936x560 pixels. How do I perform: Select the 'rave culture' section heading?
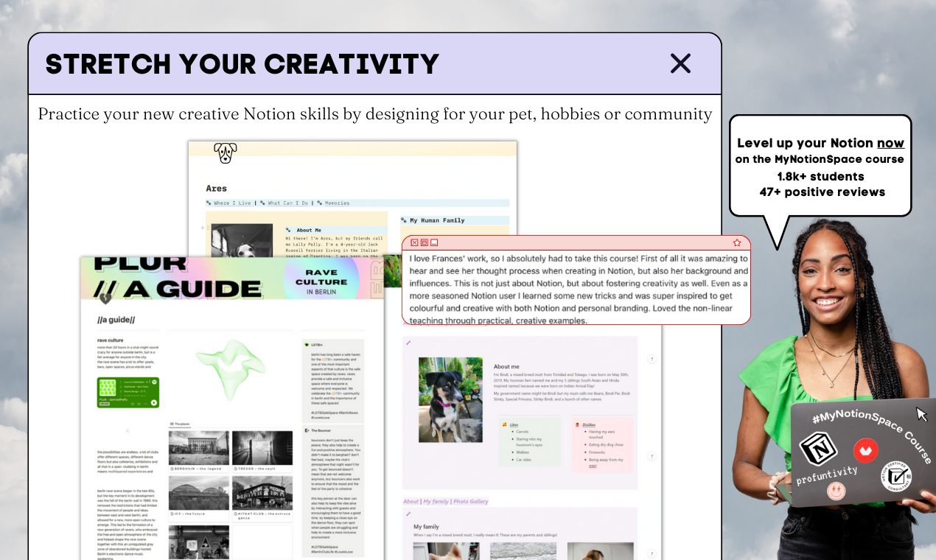110,340
